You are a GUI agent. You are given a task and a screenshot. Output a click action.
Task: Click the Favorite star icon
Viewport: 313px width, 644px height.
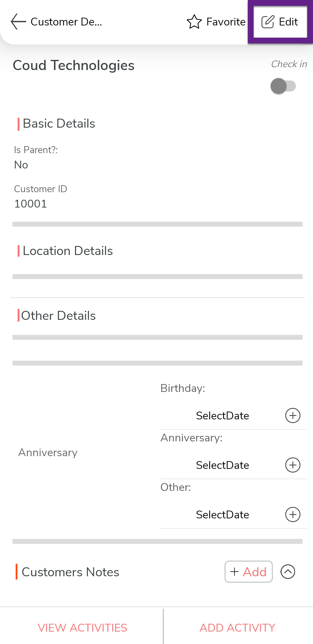click(x=194, y=22)
